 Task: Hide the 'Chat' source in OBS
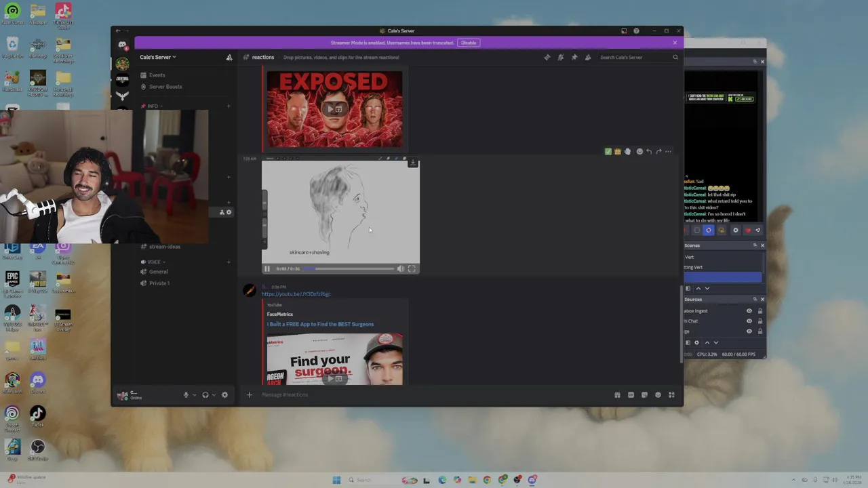pos(749,321)
